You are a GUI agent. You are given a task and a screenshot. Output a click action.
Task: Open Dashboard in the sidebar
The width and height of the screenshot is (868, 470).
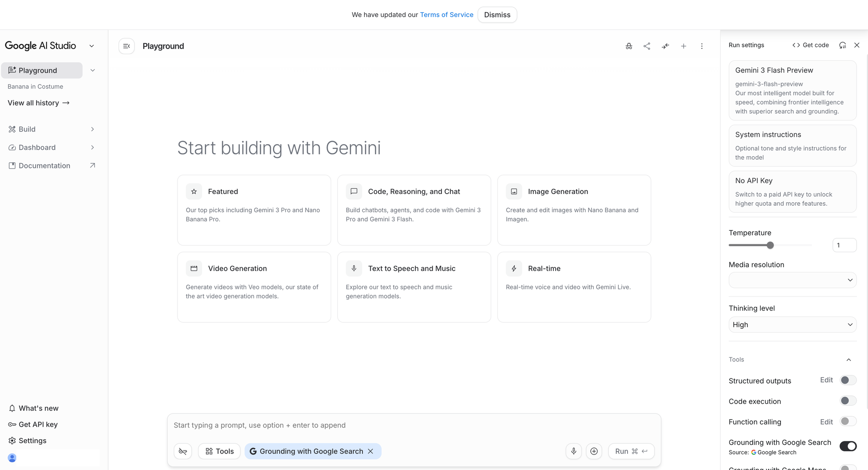[x=37, y=148]
